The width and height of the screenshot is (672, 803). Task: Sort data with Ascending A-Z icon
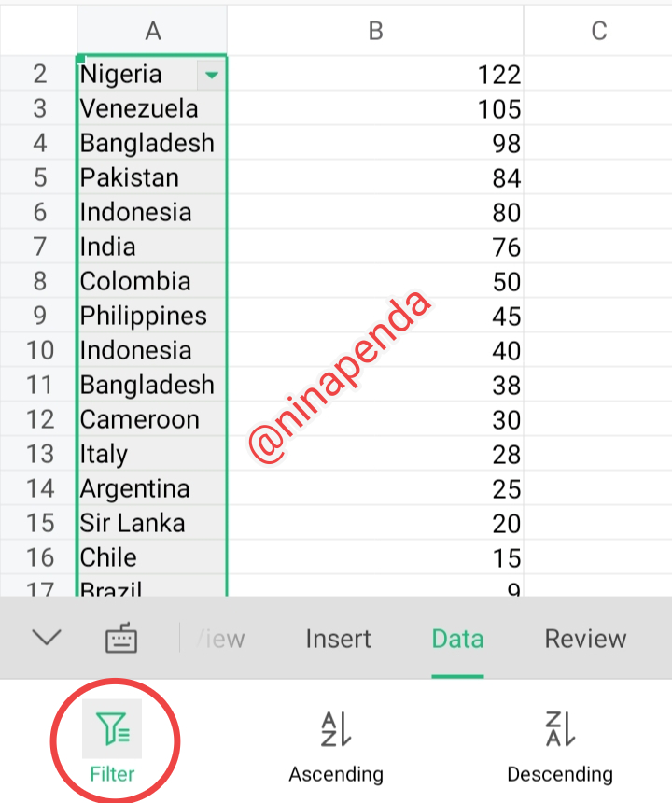click(335, 729)
